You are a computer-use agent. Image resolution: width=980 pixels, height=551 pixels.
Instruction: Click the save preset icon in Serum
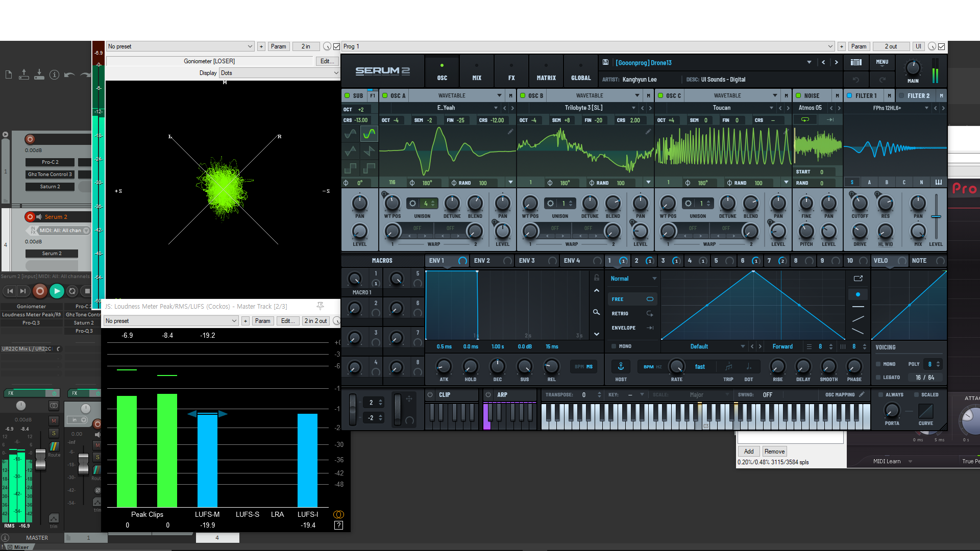click(605, 62)
